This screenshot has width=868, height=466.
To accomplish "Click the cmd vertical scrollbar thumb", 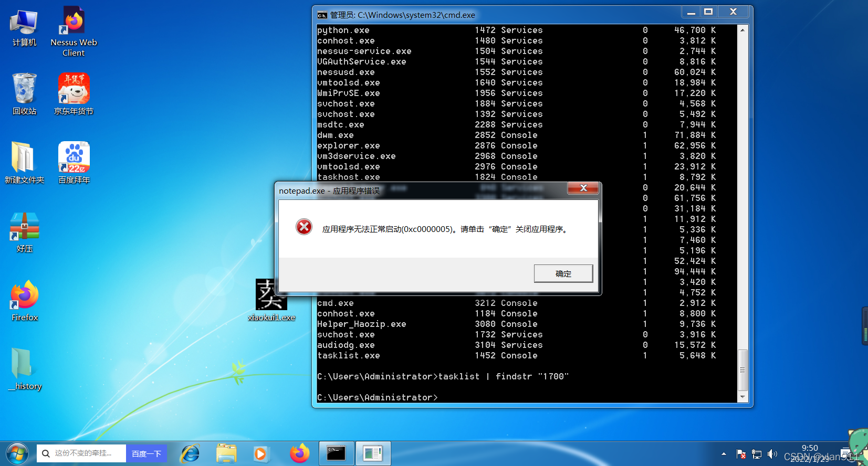I will [x=742, y=370].
